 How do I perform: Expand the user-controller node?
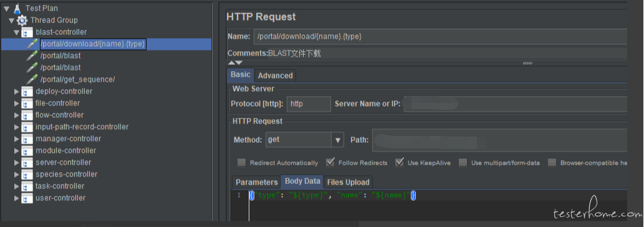(16, 198)
